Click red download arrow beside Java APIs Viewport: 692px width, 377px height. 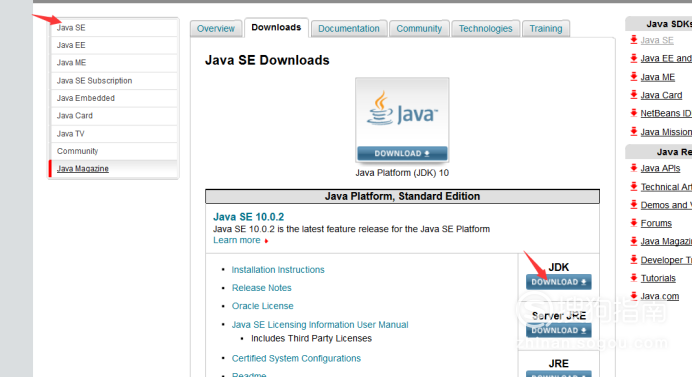pyautogui.click(x=634, y=167)
